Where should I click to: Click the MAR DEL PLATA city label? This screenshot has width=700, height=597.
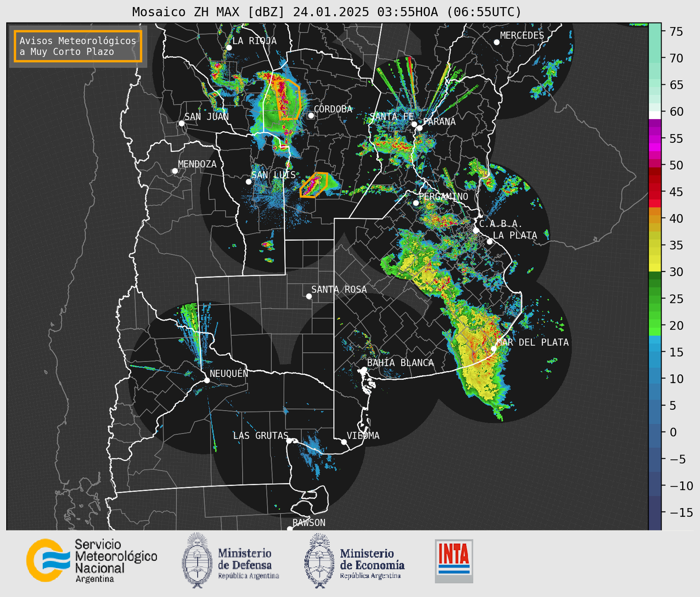click(532, 343)
